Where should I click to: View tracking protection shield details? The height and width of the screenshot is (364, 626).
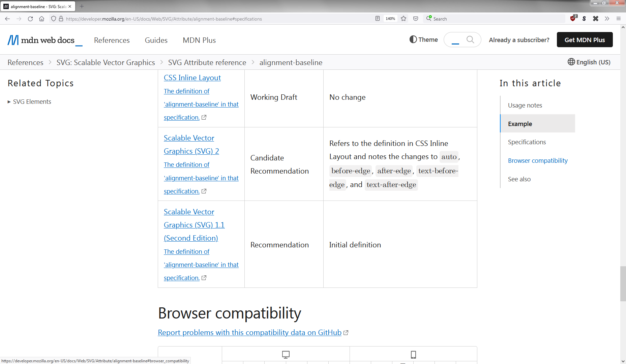pyautogui.click(x=54, y=19)
